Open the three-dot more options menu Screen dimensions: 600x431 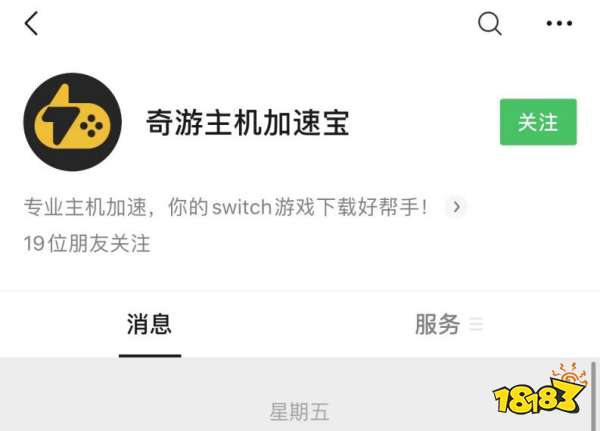[559, 23]
